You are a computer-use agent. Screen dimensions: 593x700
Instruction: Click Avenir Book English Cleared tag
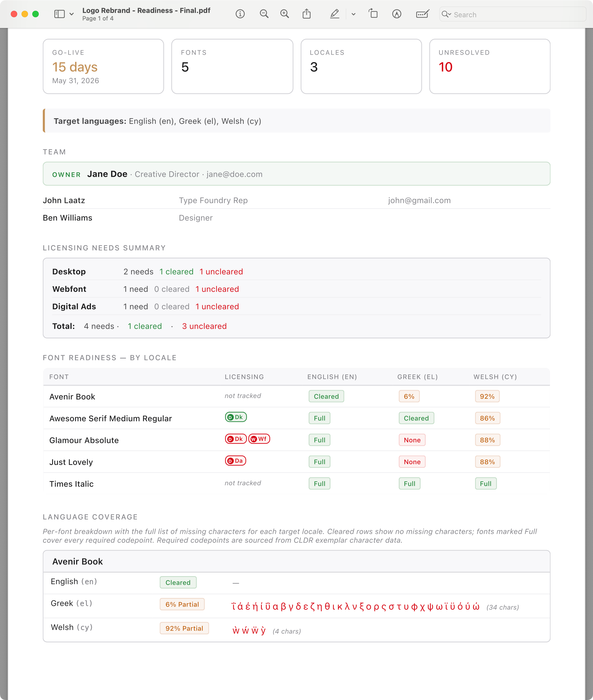326,396
